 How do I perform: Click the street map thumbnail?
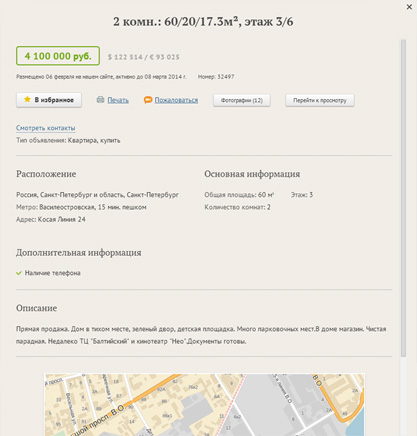point(204,405)
